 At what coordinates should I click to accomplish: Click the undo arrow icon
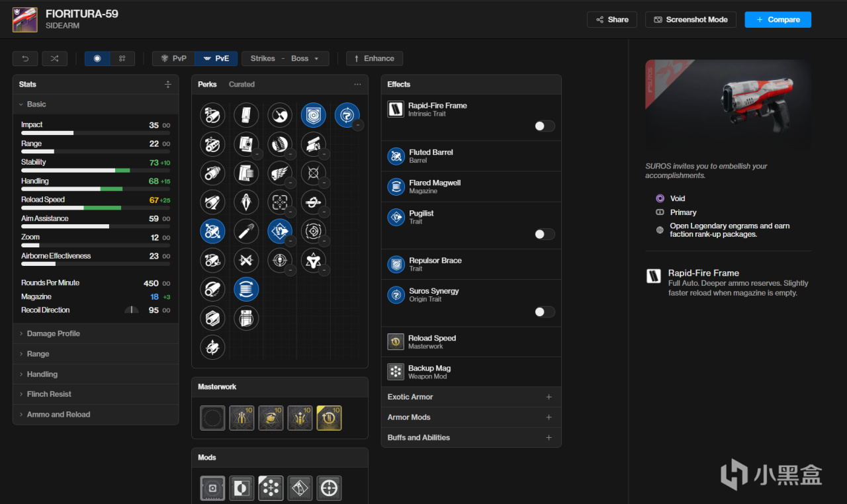[25, 58]
